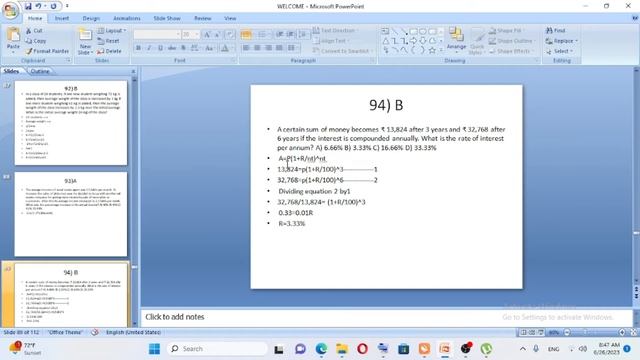Image resolution: width=640 pixels, height=360 pixels.
Task: Toggle bulleted list
Action: 246,35
